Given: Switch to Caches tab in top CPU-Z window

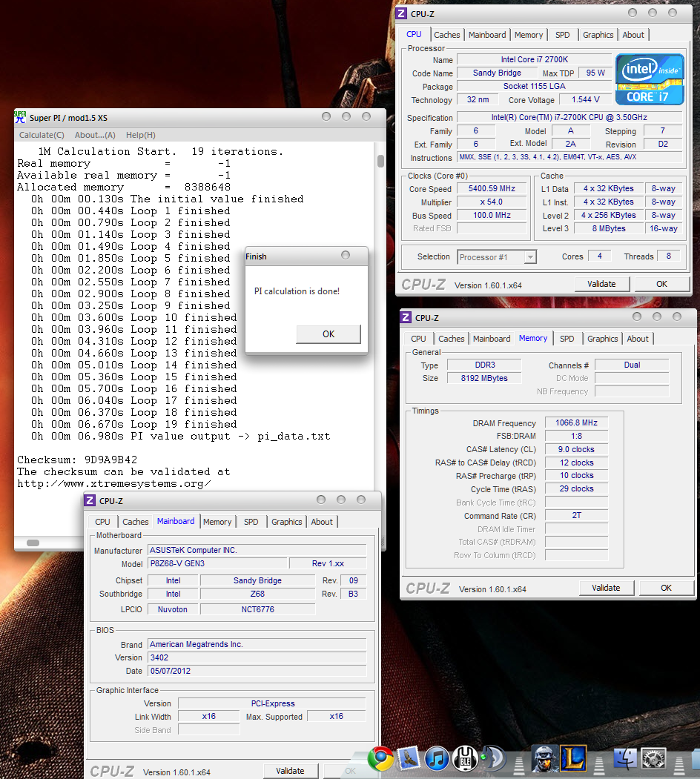Looking at the screenshot, I should pos(446,35).
